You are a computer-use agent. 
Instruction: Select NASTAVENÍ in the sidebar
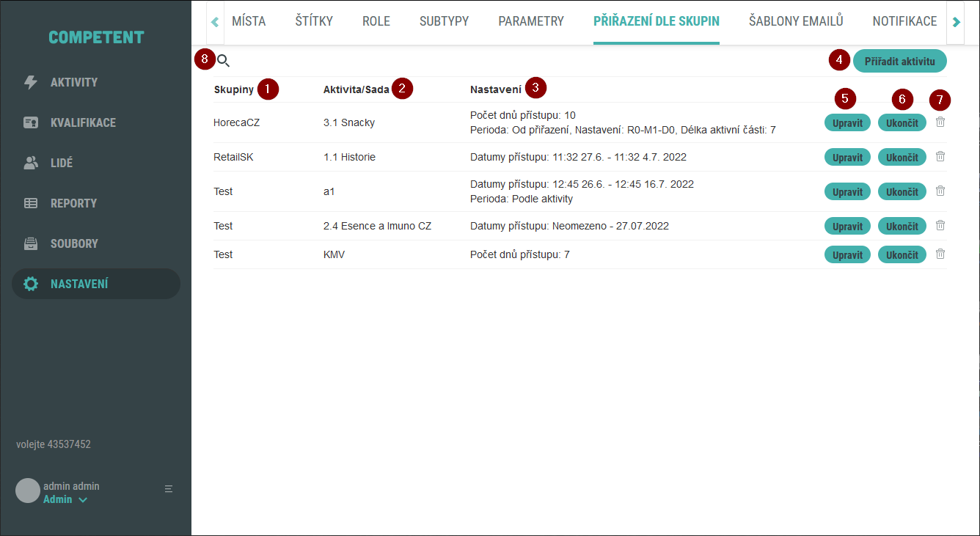(96, 284)
